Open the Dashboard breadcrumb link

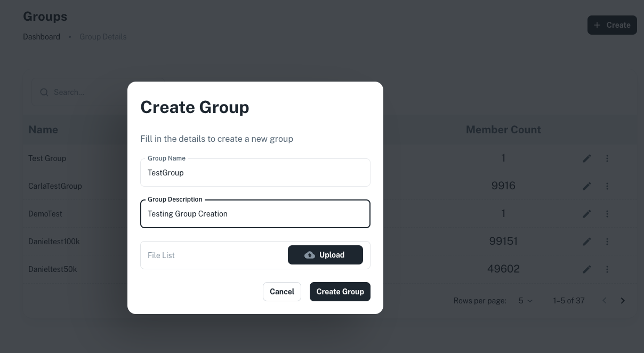(42, 37)
